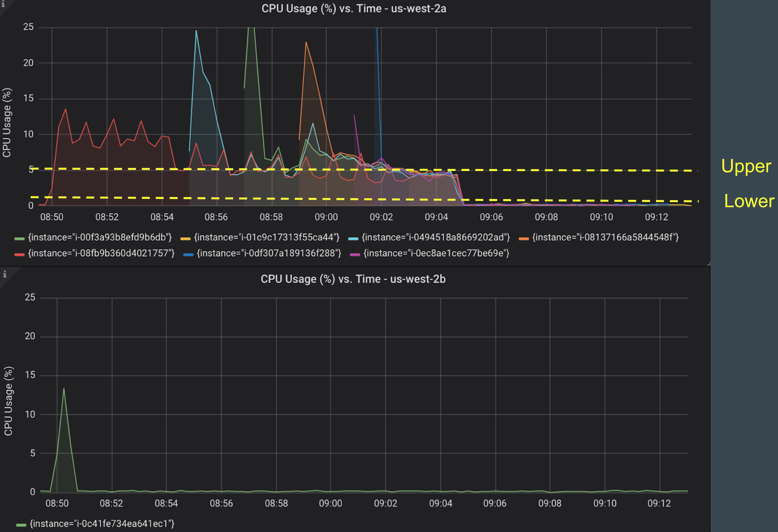Click the green spike peak in us-west-2b chart
This screenshot has width=778, height=532.
64,388
